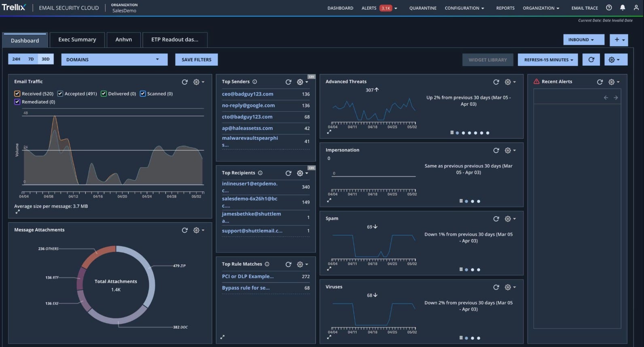Open the DOMAINS dropdown

point(114,60)
